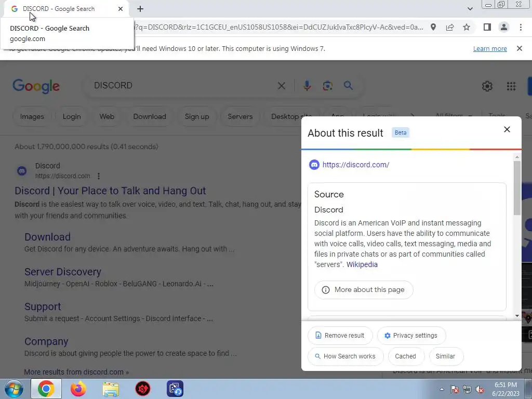Viewport: 532px width, 399px height.
Task: Start voice search with microphone icon
Action: click(x=307, y=86)
